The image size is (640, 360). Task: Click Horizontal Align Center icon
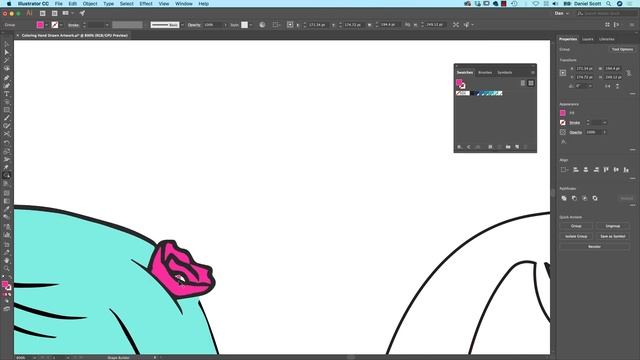pyautogui.click(x=586, y=170)
